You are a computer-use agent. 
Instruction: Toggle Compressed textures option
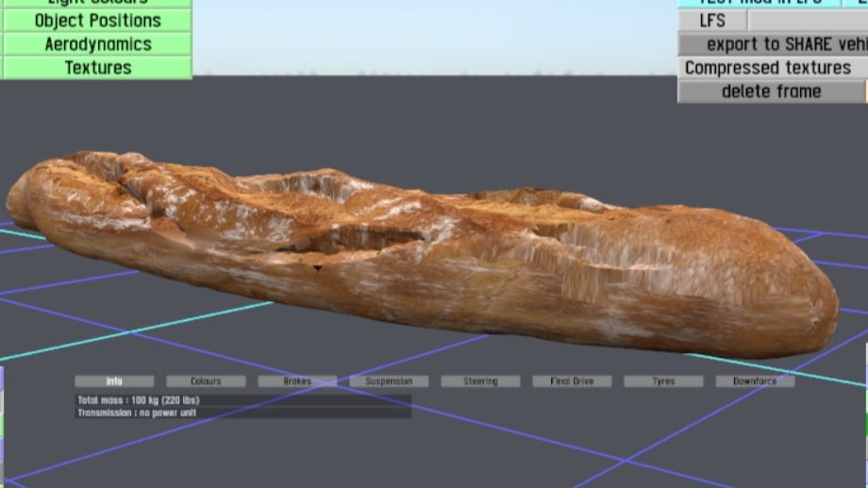(773, 68)
